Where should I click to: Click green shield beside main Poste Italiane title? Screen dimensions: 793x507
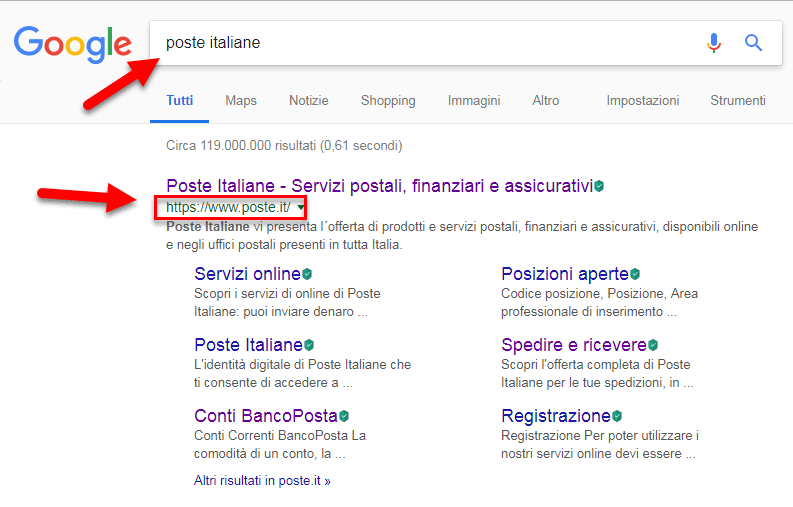pyautogui.click(x=599, y=186)
